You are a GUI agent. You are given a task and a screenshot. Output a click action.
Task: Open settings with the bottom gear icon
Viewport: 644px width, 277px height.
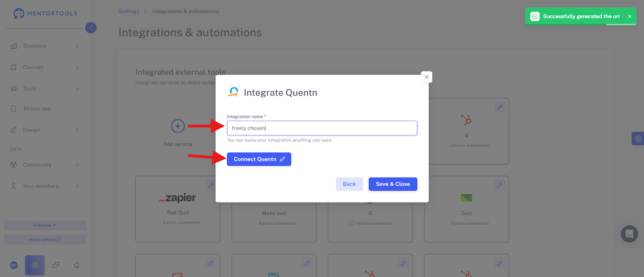[35, 265]
